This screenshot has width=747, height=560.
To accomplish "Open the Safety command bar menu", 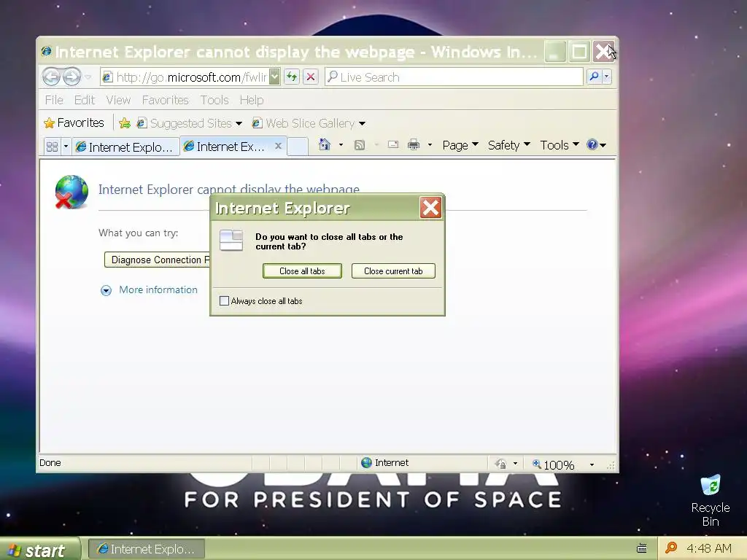I will coord(508,145).
